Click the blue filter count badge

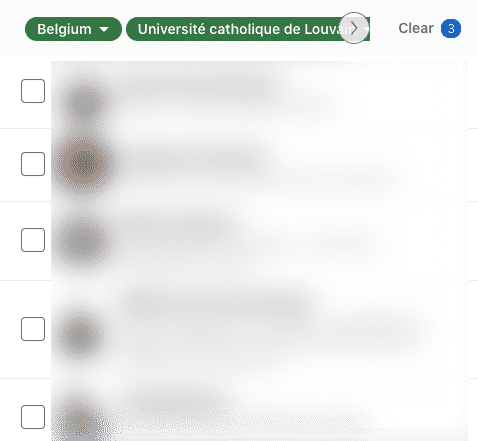point(451,29)
